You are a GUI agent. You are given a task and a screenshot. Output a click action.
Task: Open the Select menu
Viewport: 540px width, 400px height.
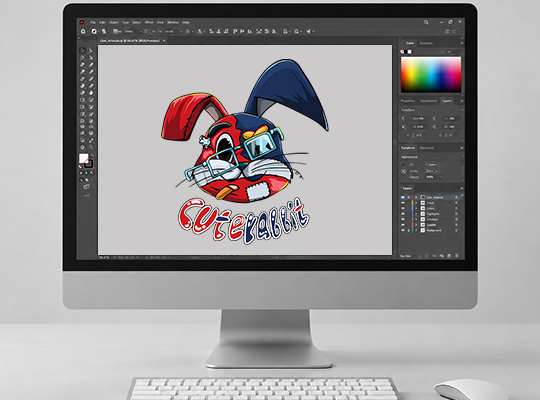coord(137,22)
